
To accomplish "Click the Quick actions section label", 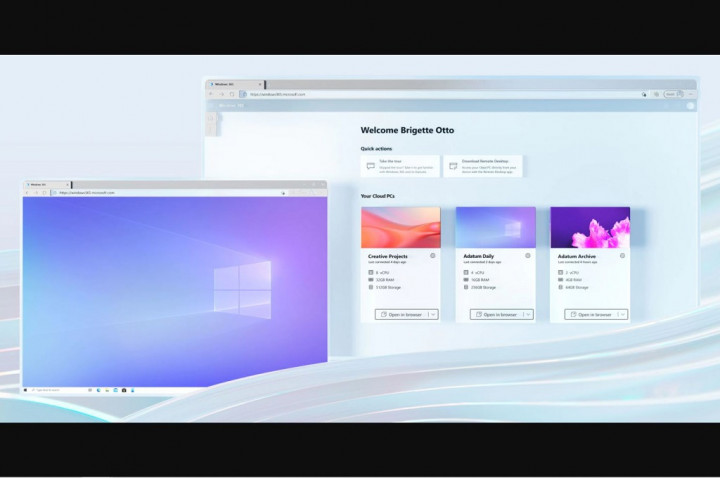I will tap(376, 149).
